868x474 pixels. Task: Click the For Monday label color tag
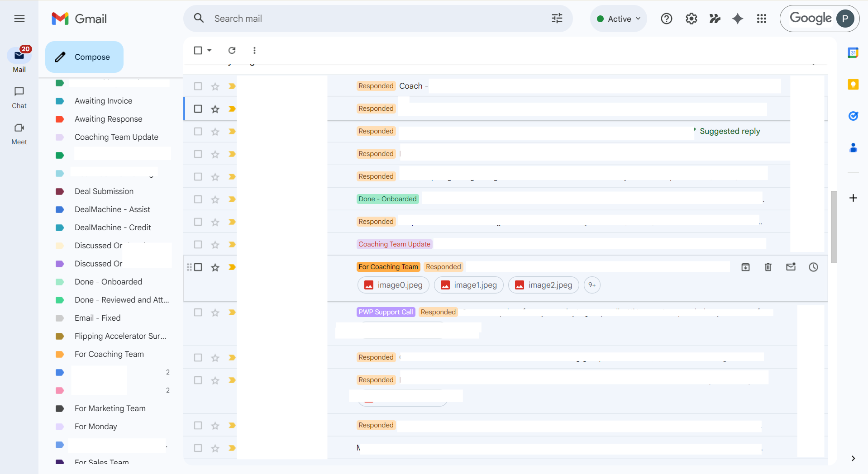(60, 427)
